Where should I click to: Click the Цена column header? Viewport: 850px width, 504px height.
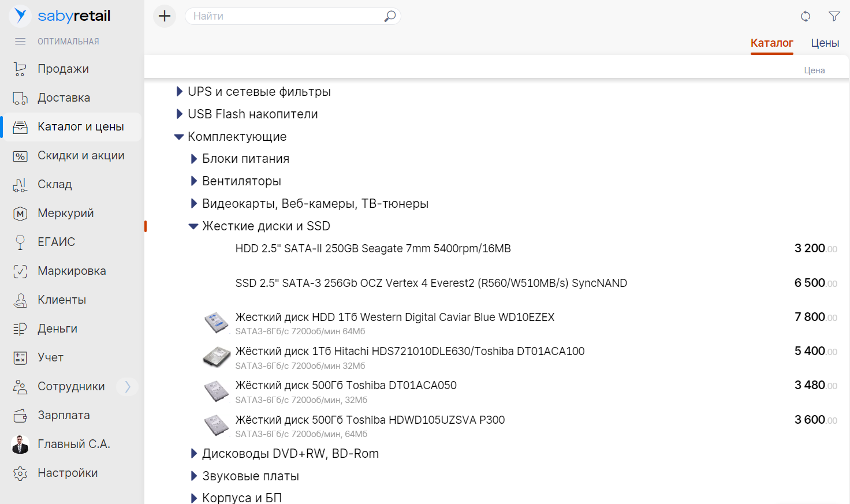(814, 70)
